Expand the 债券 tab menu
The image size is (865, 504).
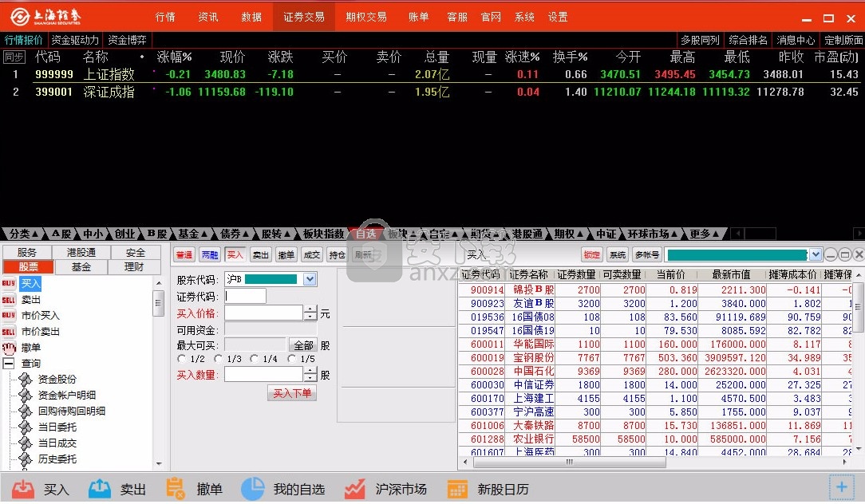pos(235,234)
